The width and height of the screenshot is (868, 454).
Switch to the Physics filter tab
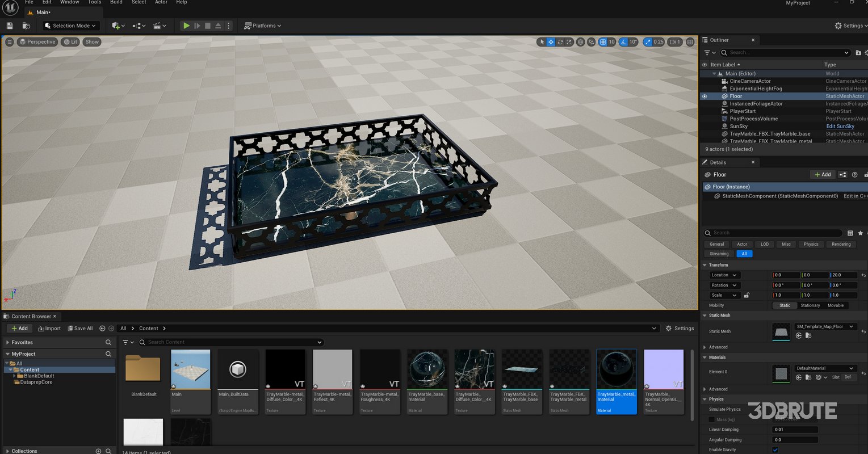tap(811, 244)
